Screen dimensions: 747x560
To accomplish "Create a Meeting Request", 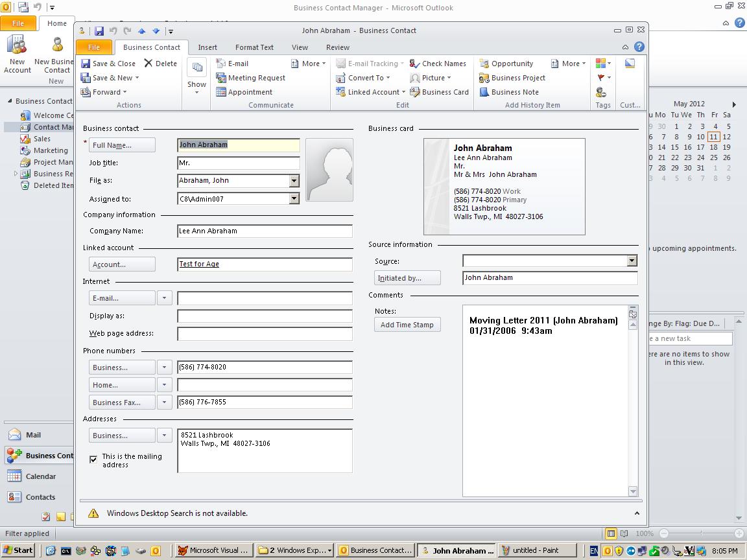I will coord(250,78).
